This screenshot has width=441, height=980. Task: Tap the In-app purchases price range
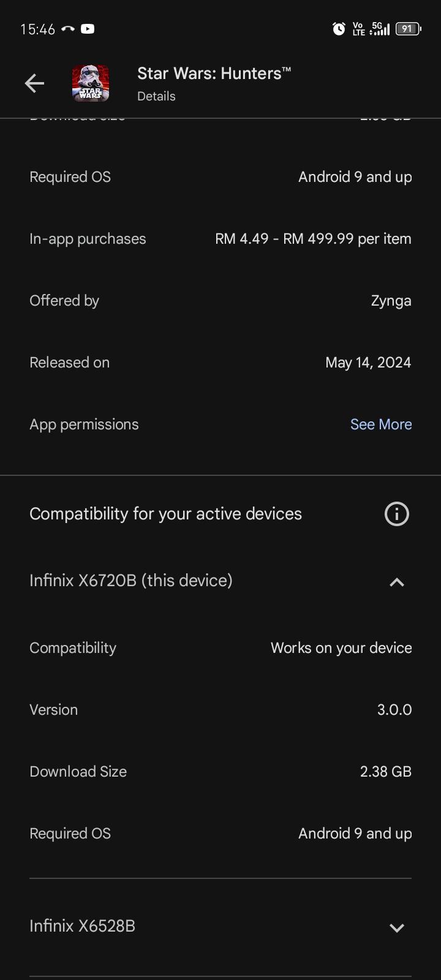[x=313, y=239]
